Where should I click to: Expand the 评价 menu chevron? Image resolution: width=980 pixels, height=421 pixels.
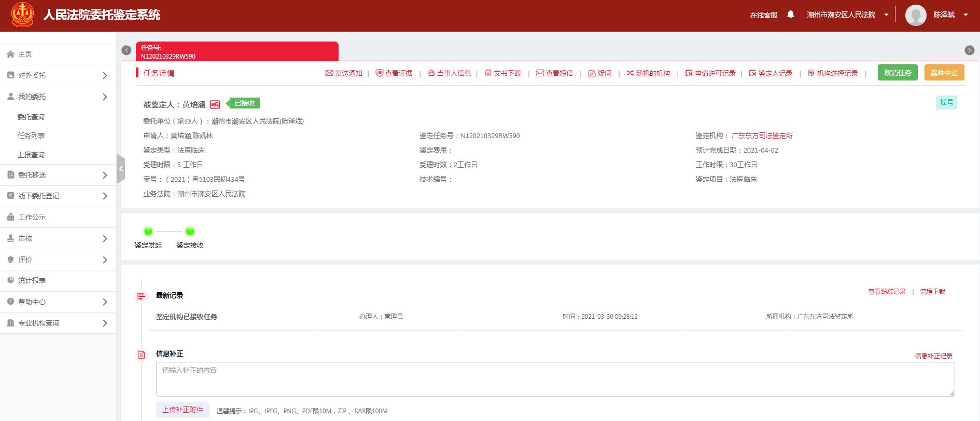pyautogui.click(x=105, y=260)
